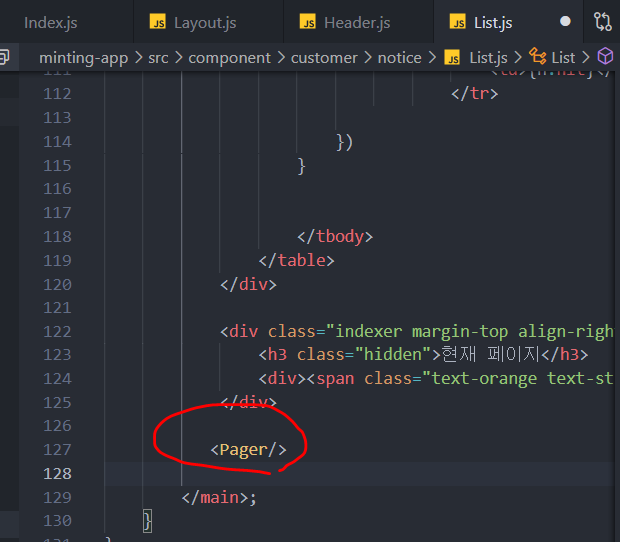The width and height of the screenshot is (620, 542).
Task: Open the List.js breadcrumb file
Action: (x=488, y=58)
